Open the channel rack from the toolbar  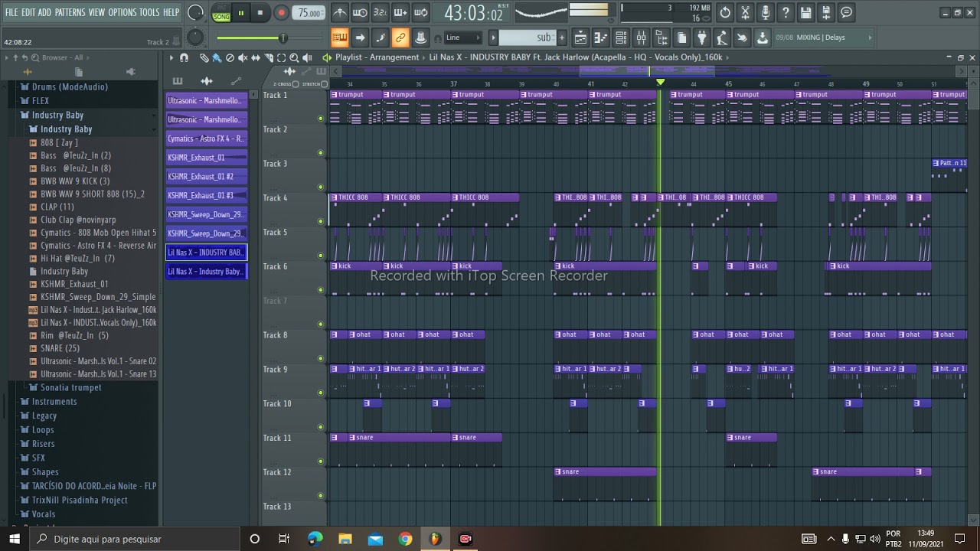[621, 37]
